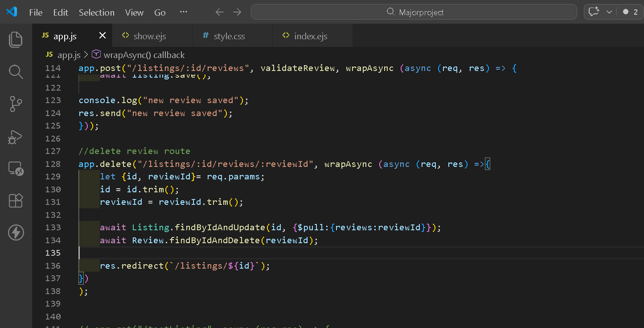This screenshot has width=644, height=328.
Task: Click wrapAsync() callback in the breadcrumb
Action: coord(144,55)
